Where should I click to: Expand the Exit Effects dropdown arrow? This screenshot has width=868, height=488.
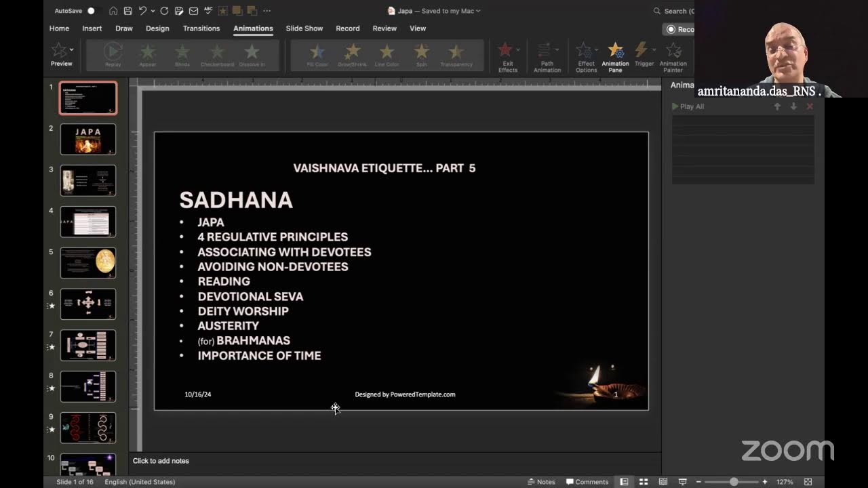518,49
